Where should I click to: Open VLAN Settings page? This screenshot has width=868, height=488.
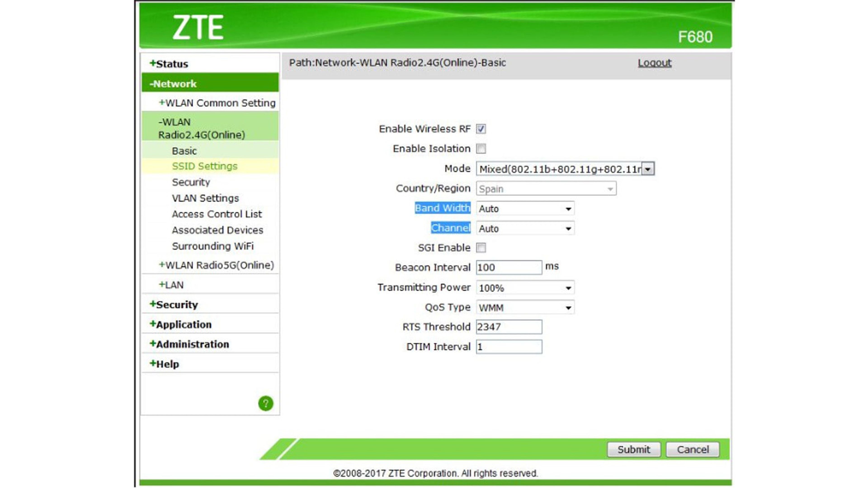[205, 198]
